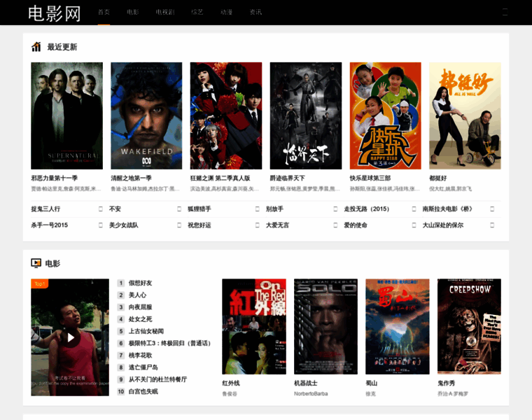Click the title 邪恶力量第十一季
The height and width of the screenshot is (420, 532).
pyautogui.click(x=55, y=178)
